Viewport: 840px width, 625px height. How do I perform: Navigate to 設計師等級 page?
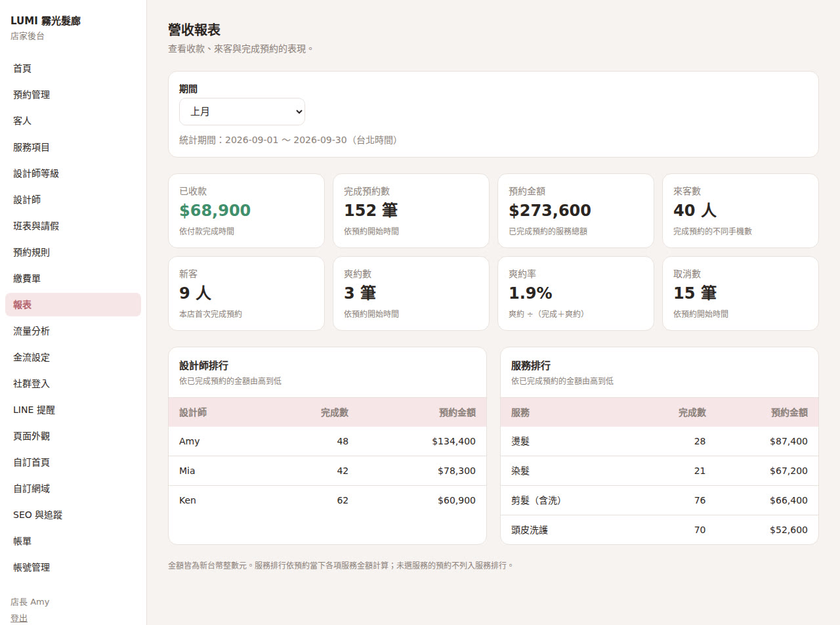click(73, 173)
